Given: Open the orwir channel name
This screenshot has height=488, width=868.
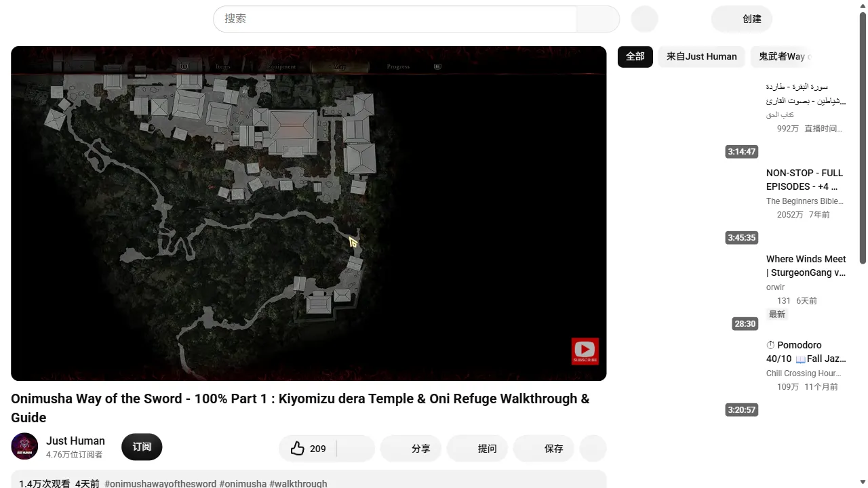Looking at the screenshot, I should pyautogui.click(x=775, y=287).
